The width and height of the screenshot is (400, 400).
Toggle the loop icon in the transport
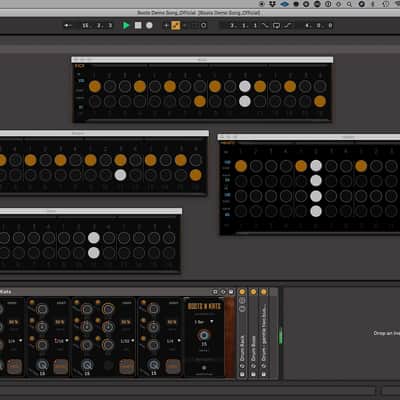pyautogui.click(x=203, y=26)
